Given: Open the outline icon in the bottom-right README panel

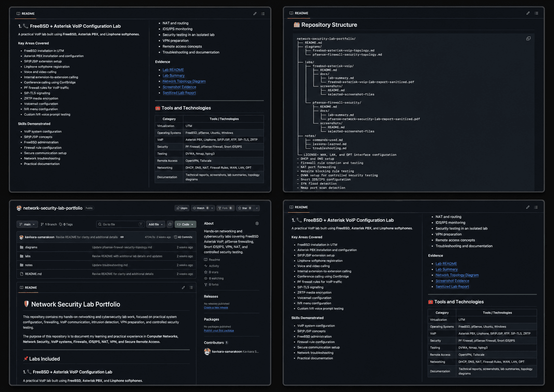Looking at the screenshot, I should pos(536,207).
